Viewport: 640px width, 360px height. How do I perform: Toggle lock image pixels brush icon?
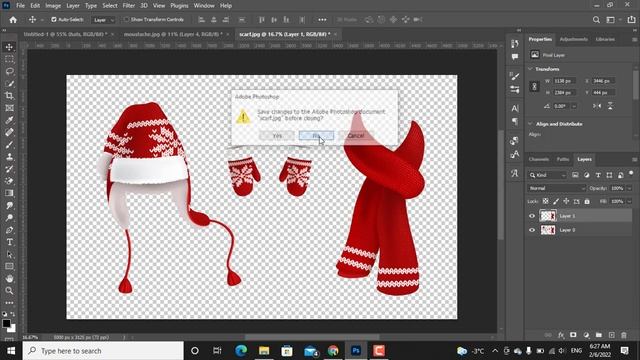point(556,201)
